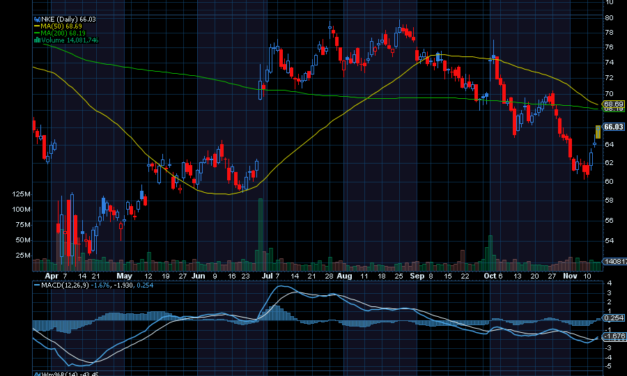The image size is (627, 376).
Task: Click the Apr month label
Action: tap(52, 276)
